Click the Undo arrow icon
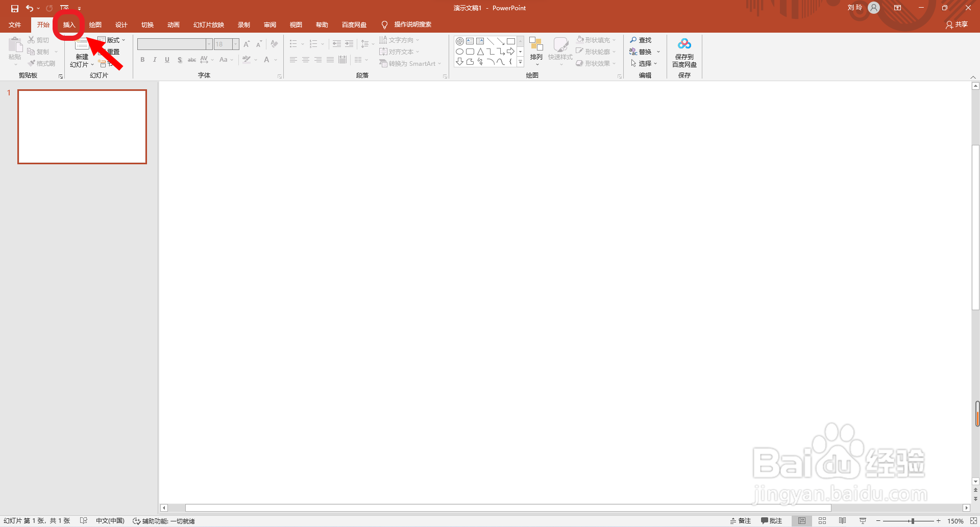This screenshot has width=980, height=527. tap(30, 8)
